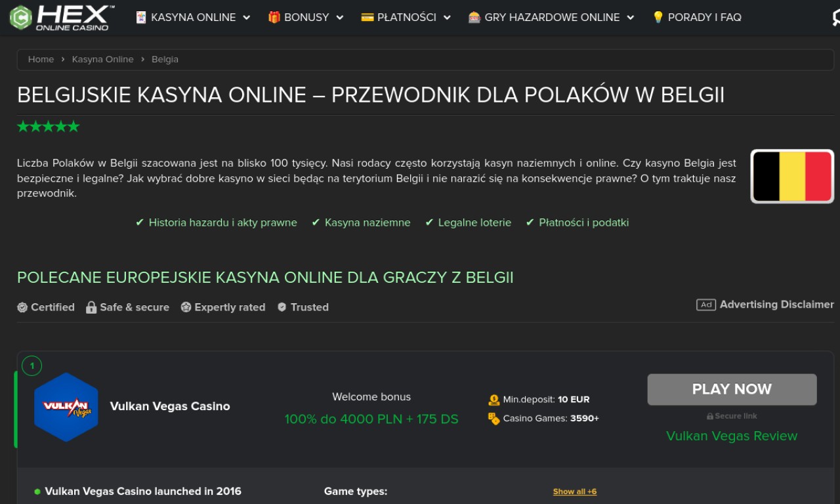Open Kasyna Online menu
This screenshot has width=840, height=504.
[x=193, y=18]
